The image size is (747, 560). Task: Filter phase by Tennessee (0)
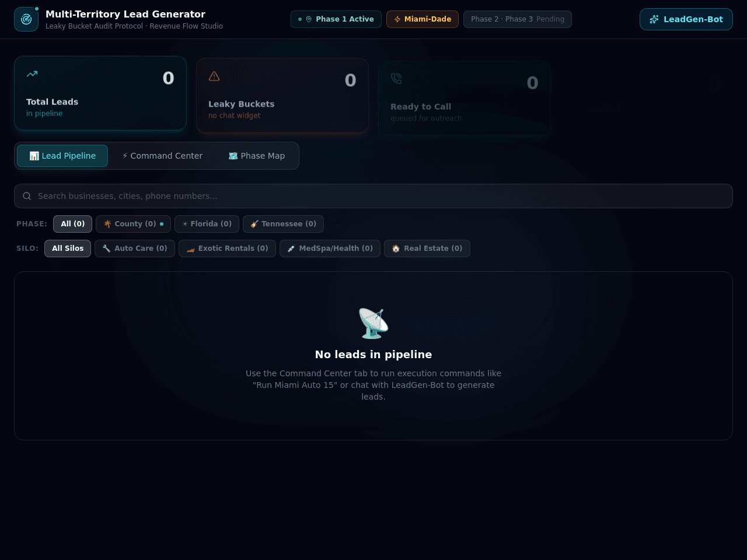coord(283,224)
